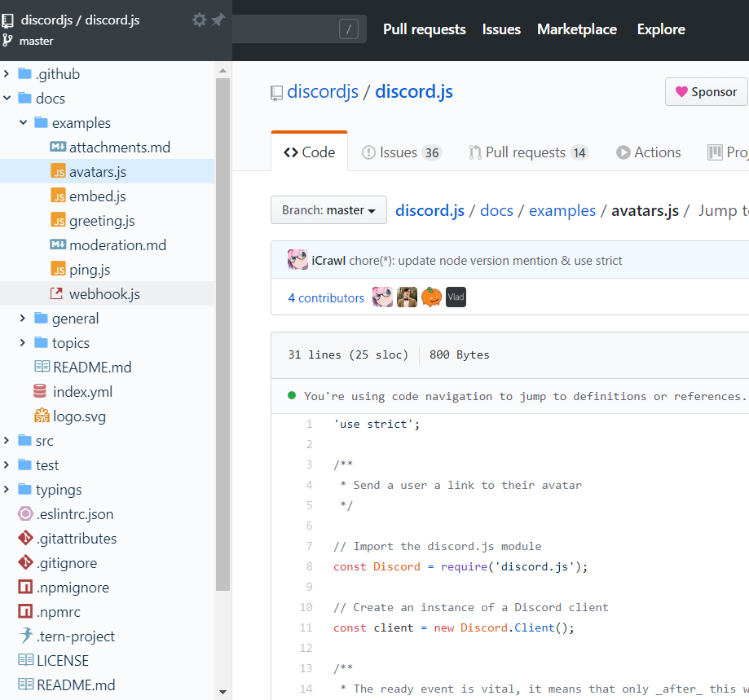Viewport: 749px width, 700px height.
Task: Click the sidebar vertical scrollbar thumb
Action: pyautogui.click(x=222, y=334)
